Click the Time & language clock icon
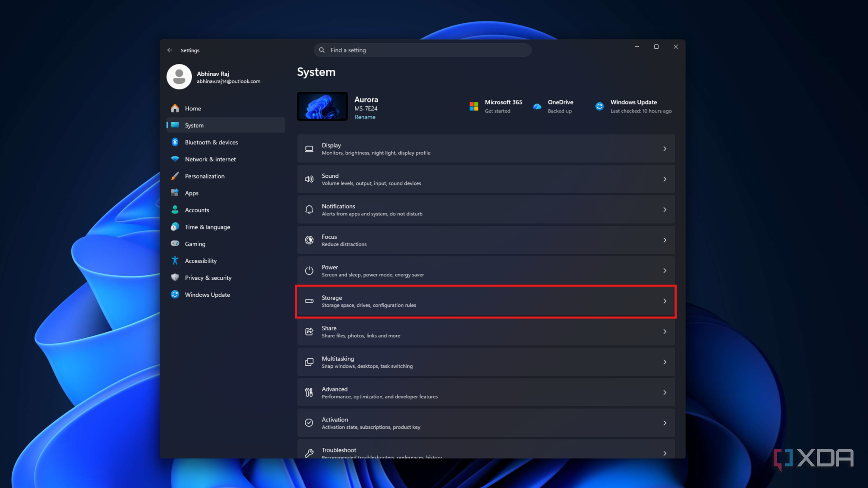868x488 pixels. (x=175, y=227)
